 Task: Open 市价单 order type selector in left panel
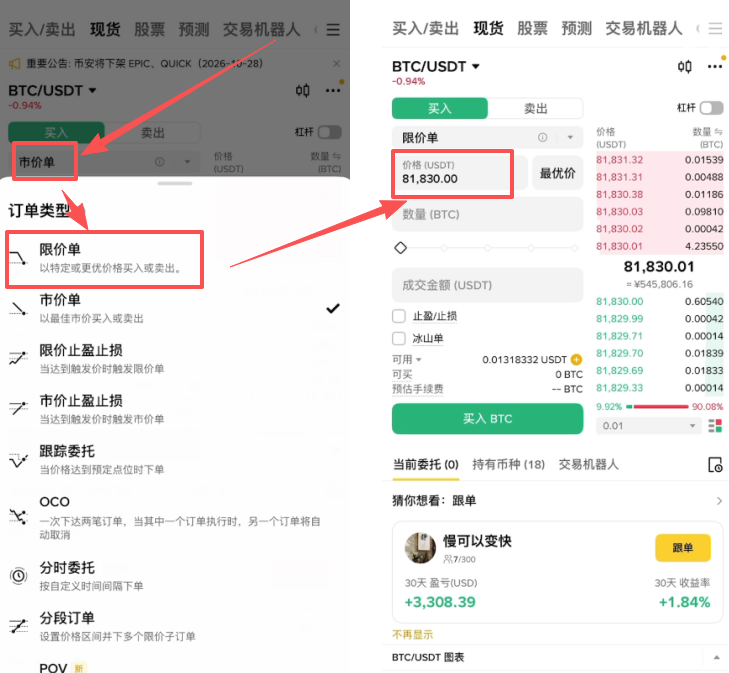point(105,162)
